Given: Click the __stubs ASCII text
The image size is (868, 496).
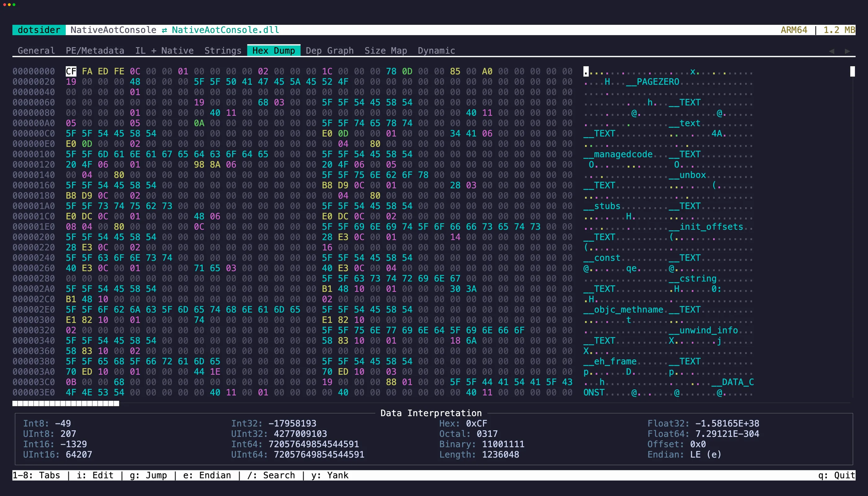Looking at the screenshot, I should click(602, 206).
